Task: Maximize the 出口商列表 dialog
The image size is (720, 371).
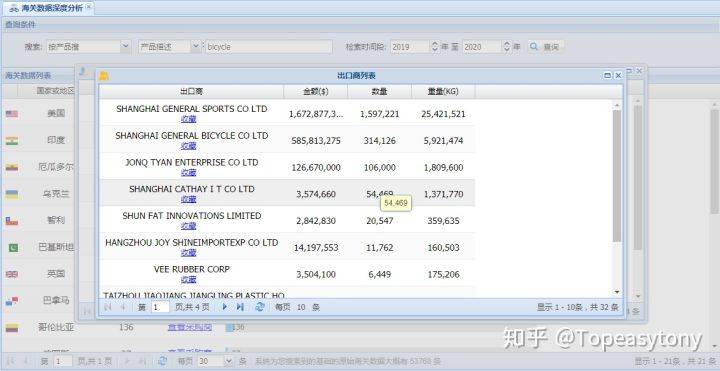Action: (x=608, y=76)
